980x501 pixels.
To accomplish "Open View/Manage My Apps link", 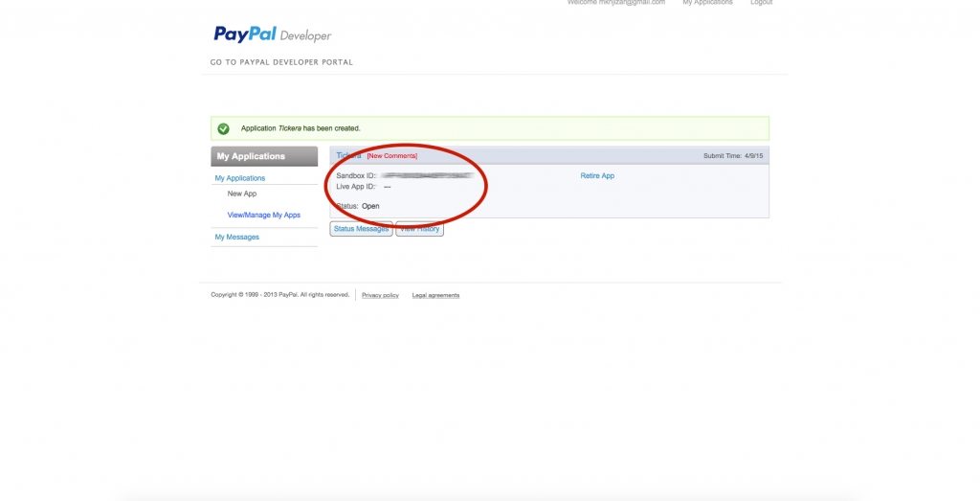I will [x=264, y=216].
